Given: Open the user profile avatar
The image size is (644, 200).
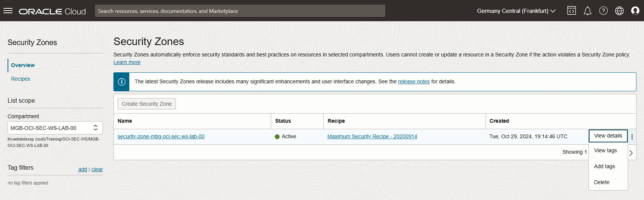Looking at the screenshot, I should tap(635, 11).
